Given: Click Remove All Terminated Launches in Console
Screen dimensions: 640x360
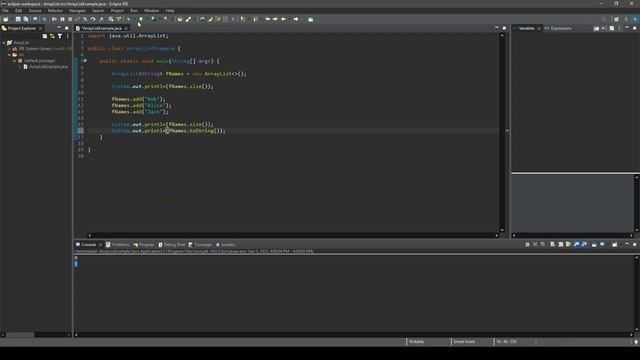Looking at the screenshot, I should (x=543, y=244).
